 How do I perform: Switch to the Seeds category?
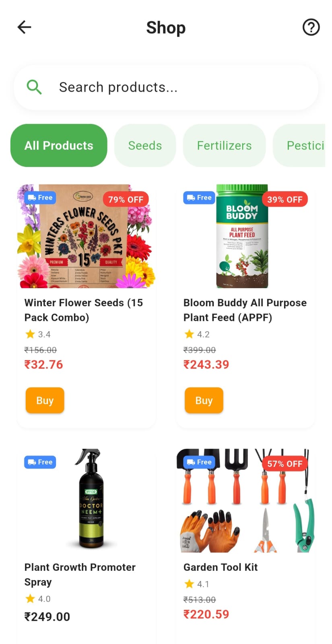pyautogui.click(x=145, y=145)
